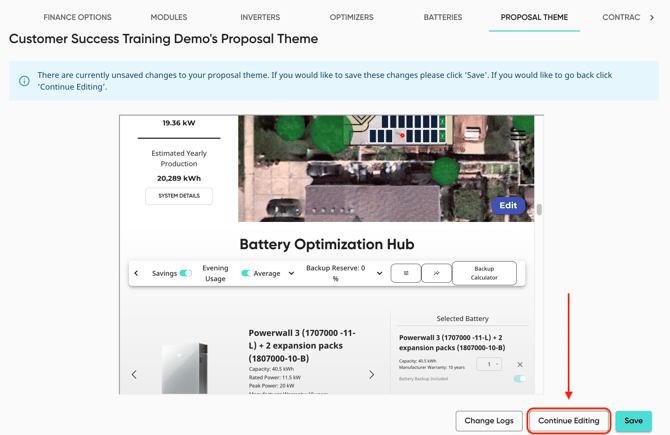Open the partially hidden Contracts tab
670x435 pixels.
(621, 17)
